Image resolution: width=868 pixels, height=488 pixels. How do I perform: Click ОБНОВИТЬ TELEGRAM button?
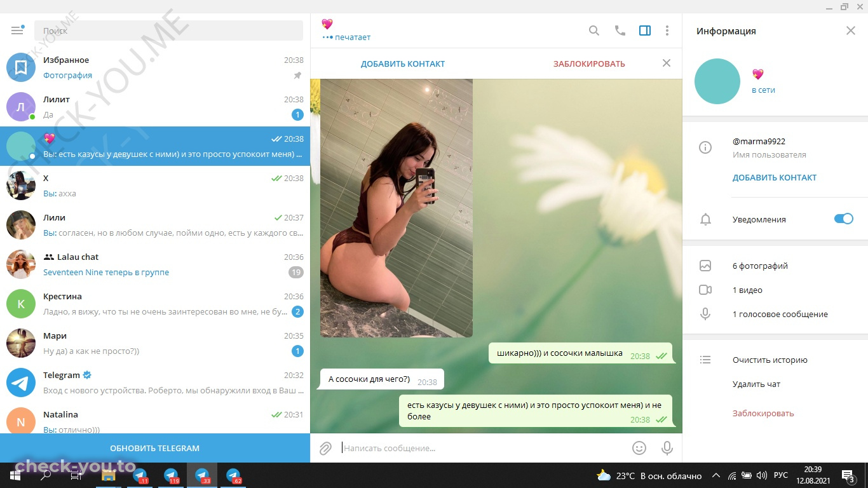coord(155,448)
